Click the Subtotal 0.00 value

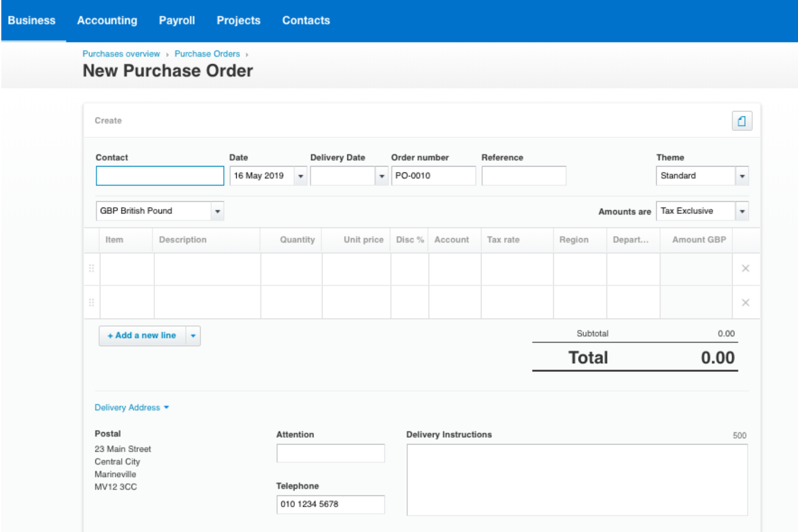(726, 334)
